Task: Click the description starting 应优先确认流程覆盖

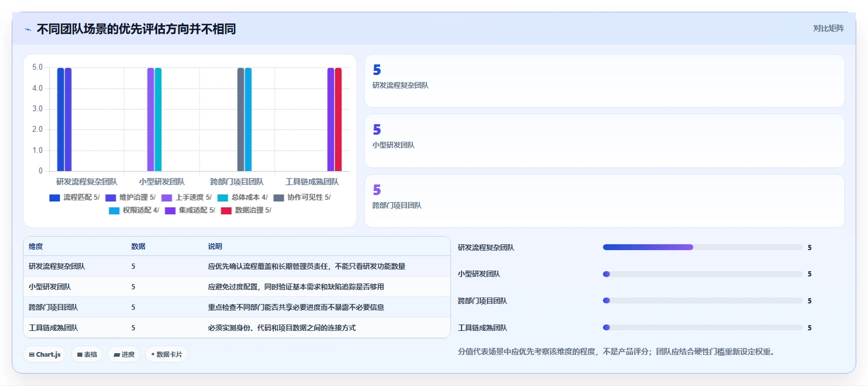Action: point(307,266)
